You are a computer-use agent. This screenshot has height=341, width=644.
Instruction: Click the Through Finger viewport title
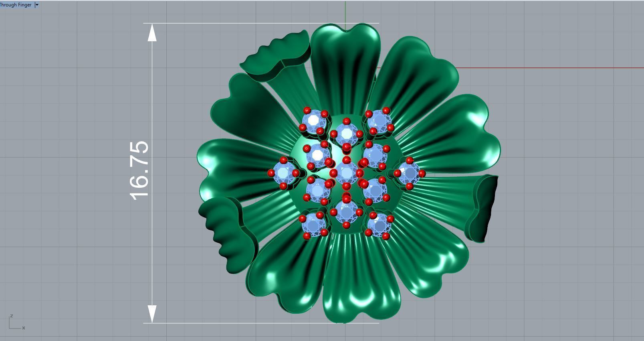pos(16,5)
